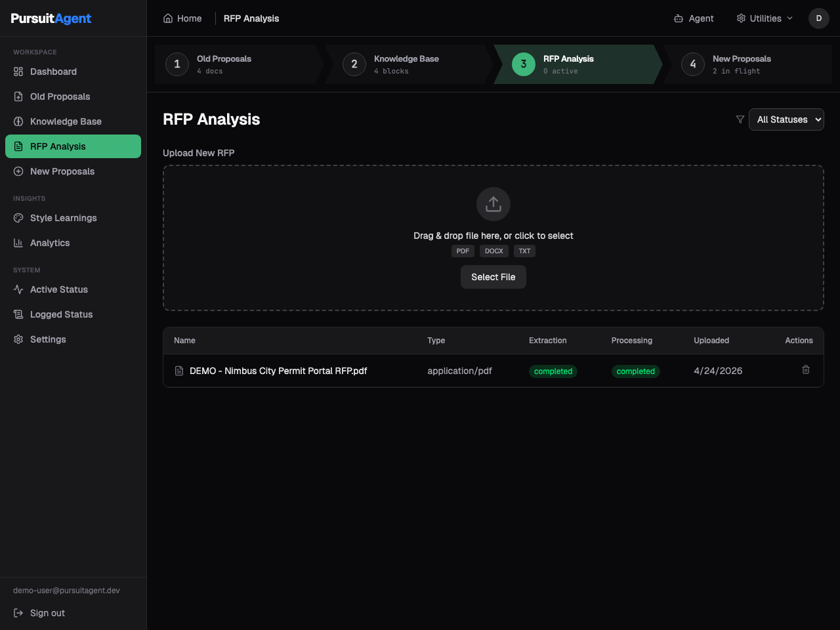This screenshot has height=630, width=840.
Task: Click the 4/24/2026 uploaded date
Action: [718, 371]
